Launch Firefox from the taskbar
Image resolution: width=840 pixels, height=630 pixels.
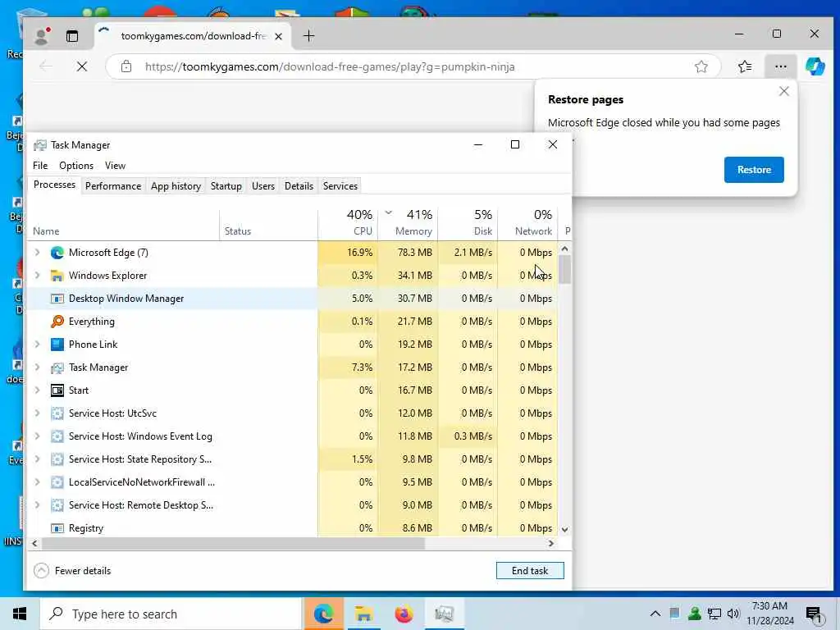tap(404, 614)
